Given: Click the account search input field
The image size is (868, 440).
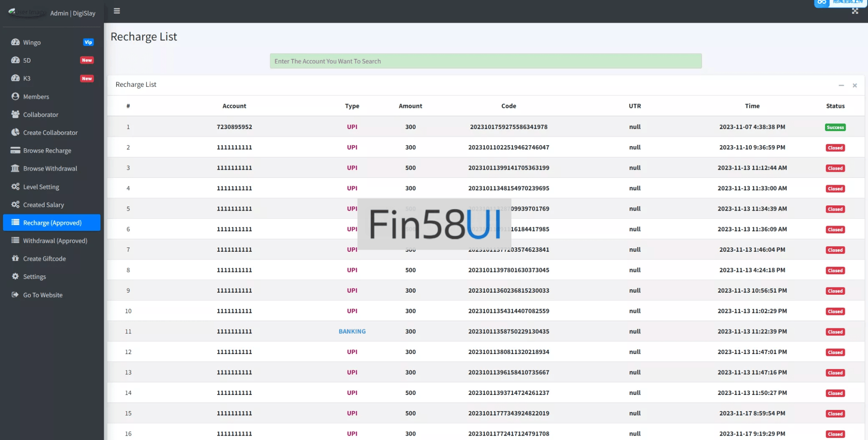Looking at the screenshot, I should coord(485,61).
